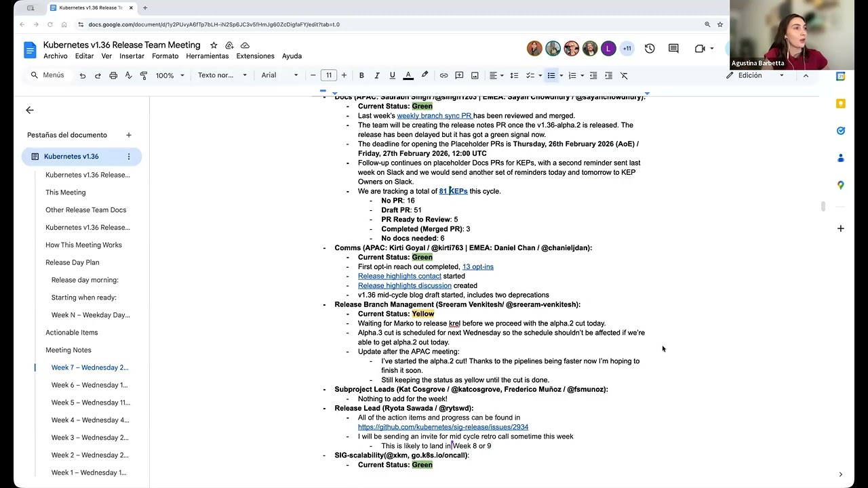Select Meeting Notes in the outline
Screen dimensions: 868x488
68,350
